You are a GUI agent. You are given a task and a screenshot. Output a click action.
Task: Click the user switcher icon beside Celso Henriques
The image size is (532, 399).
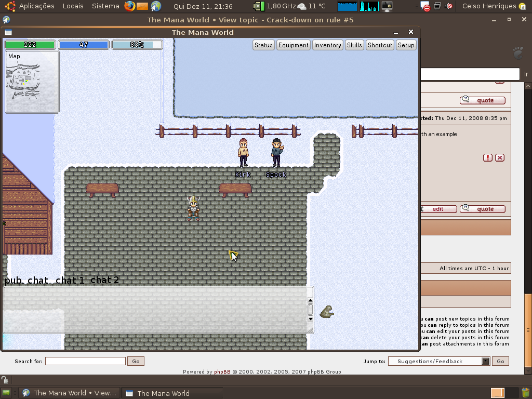(523, 6)
